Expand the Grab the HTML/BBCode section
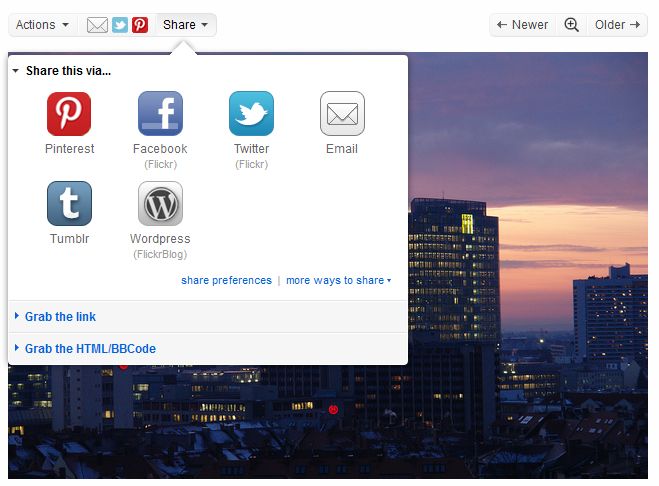Image resolution: width=659 pixels, height=486 pixels. [90, 349]
